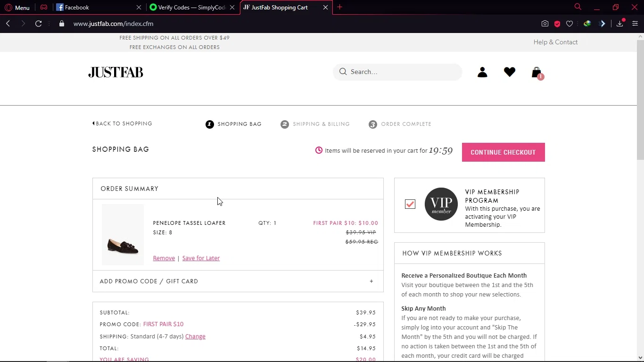
Task: Click the Skip Any Month heading
Action: coord(423,309)
